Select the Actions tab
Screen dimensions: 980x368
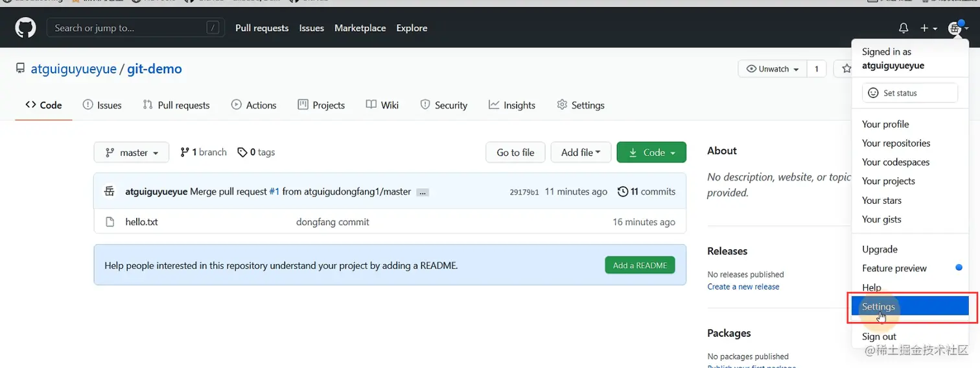[254, 105]
